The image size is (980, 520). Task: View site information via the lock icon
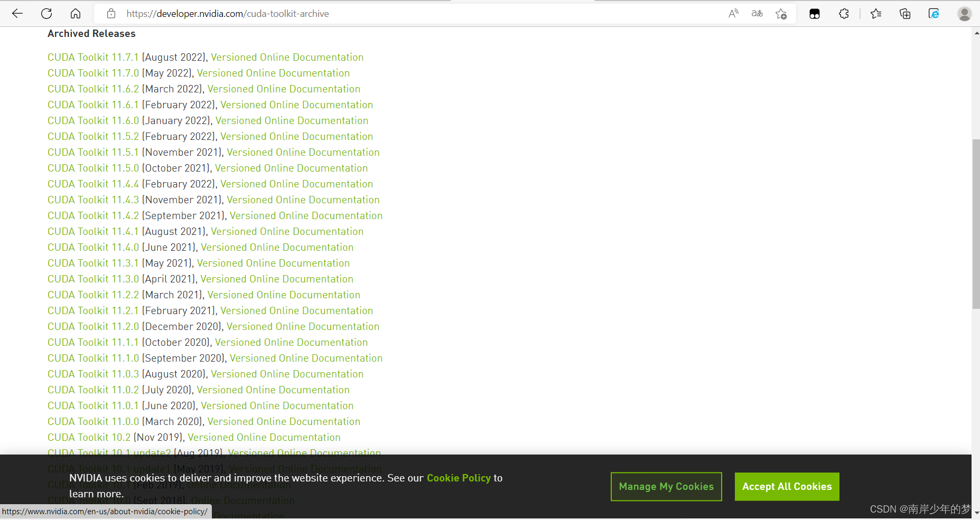click(111, 14)
